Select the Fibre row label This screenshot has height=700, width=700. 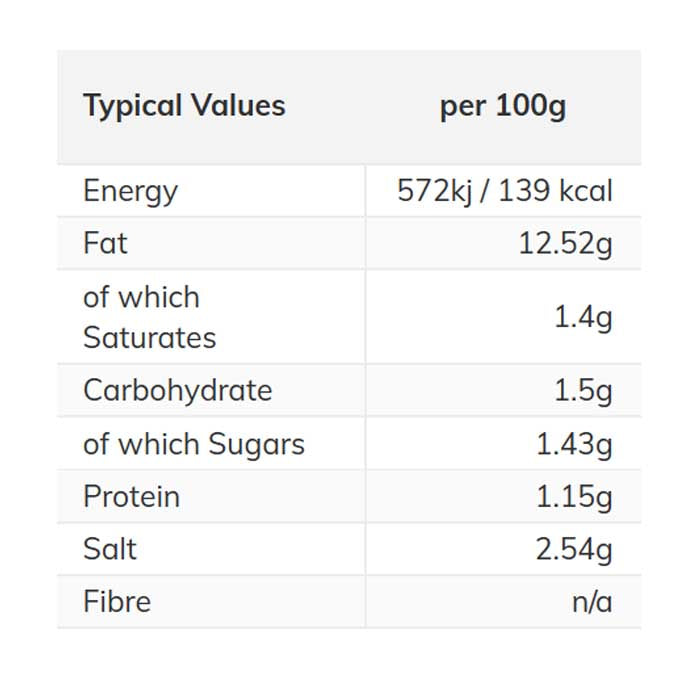117,602
